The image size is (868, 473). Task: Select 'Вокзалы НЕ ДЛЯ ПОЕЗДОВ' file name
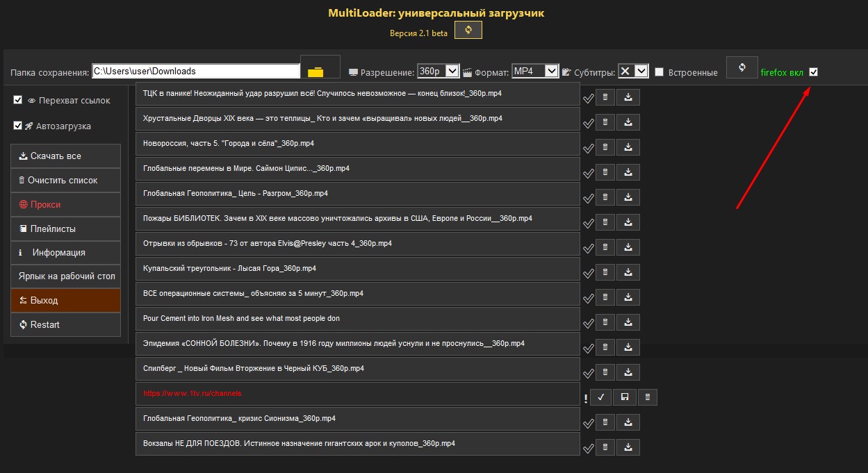(x=299, y=443)
